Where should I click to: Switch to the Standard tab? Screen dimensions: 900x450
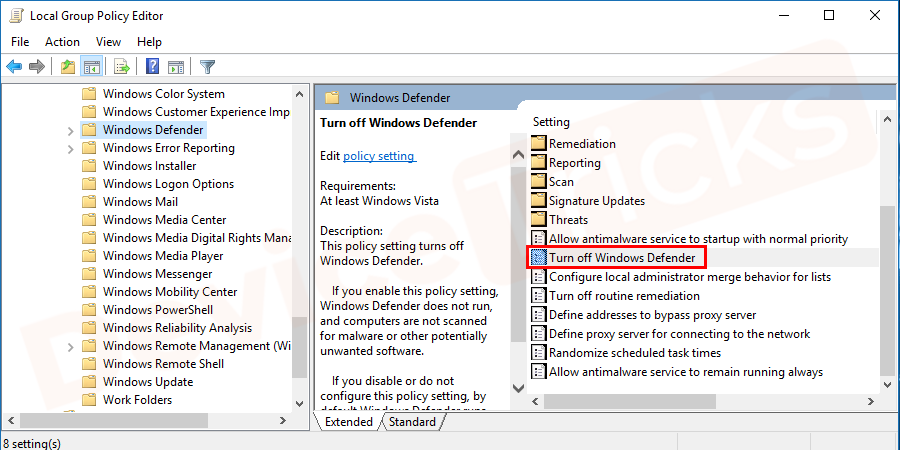click(x=412, y=422)
